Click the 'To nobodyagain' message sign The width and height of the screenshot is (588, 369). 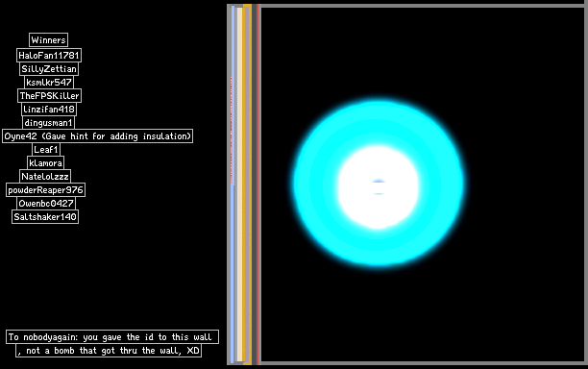coord(112,337)
